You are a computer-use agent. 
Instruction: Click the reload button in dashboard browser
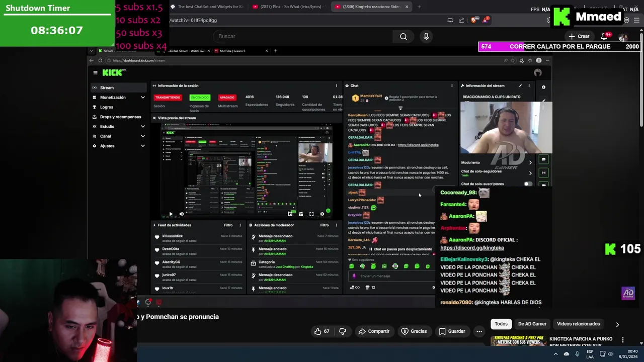(x=100, y=60)
